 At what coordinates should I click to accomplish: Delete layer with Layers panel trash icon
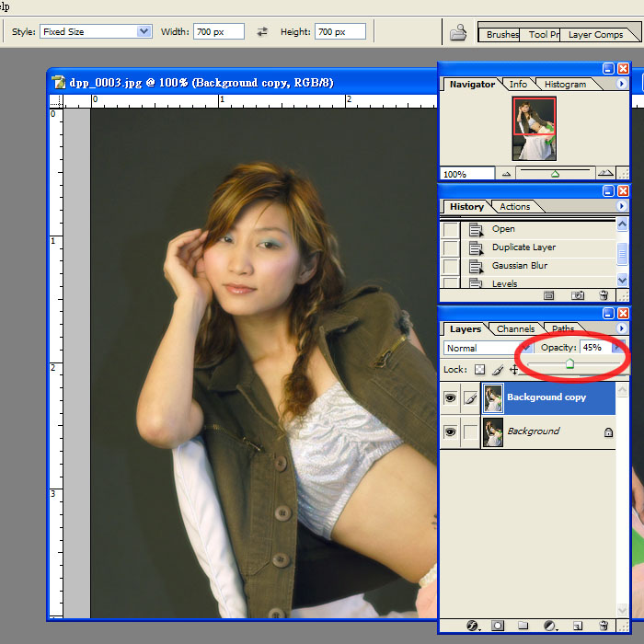[x=603, y=626]
